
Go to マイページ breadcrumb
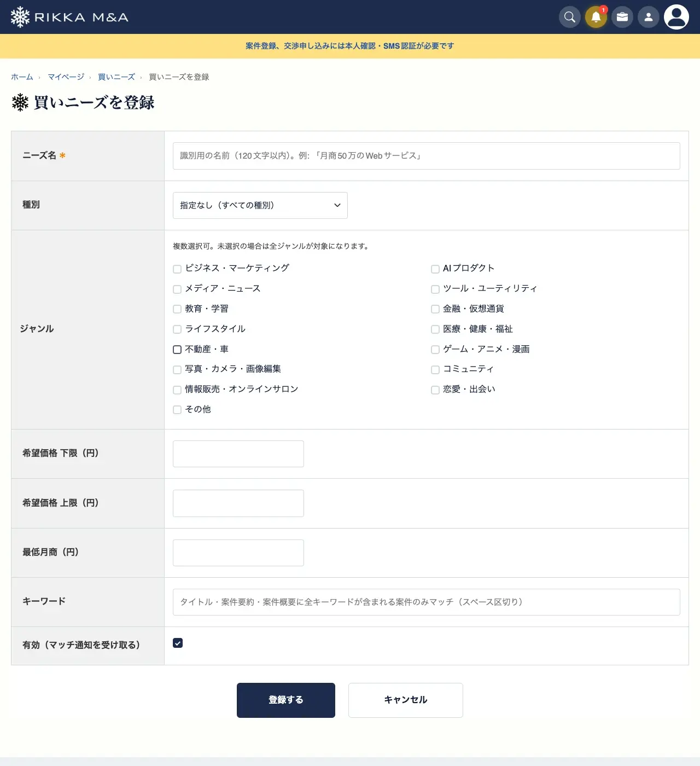[x=66, y=77]
